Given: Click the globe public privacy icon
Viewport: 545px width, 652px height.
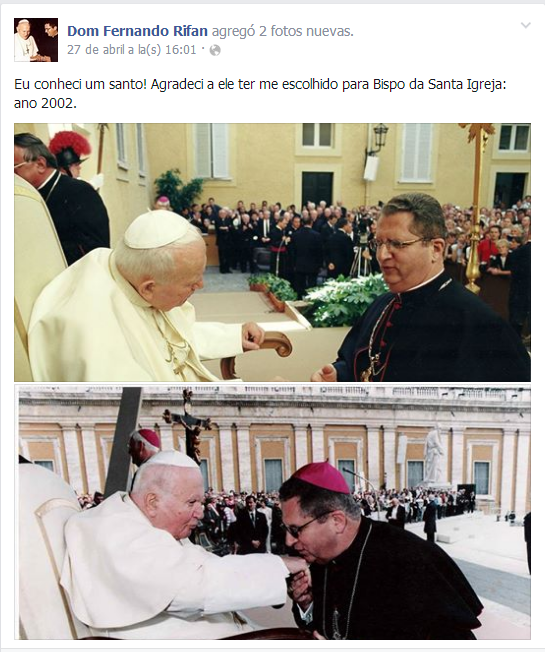Looking at the screenshot, I should coord(215,50).
